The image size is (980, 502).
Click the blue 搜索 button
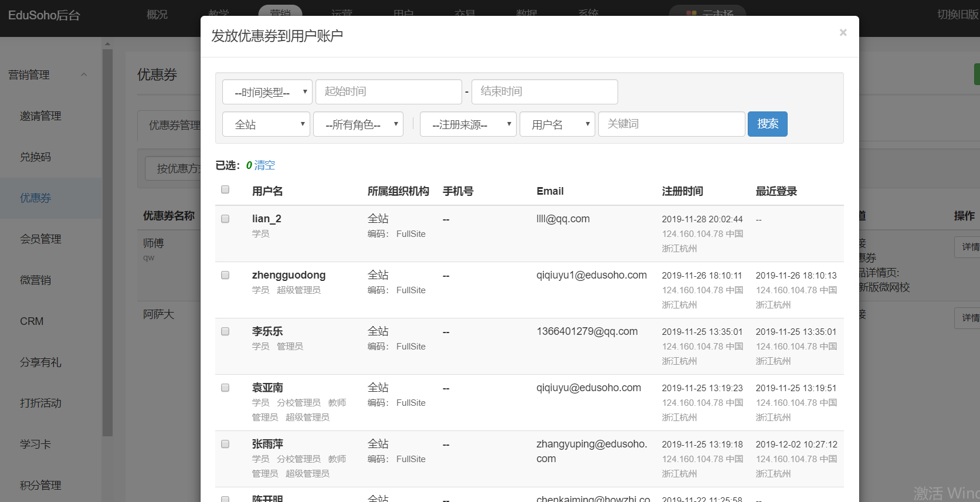pos(767,124)
